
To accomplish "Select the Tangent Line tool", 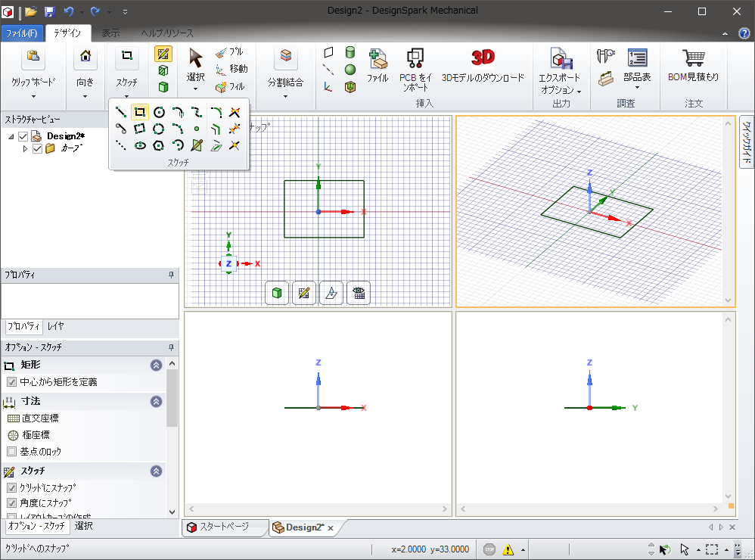I will pyautogui.click(x=121, y=129).
